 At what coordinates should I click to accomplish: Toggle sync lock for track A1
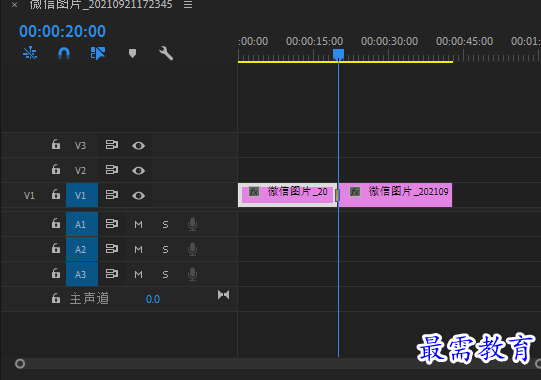(x=111, y=224)
